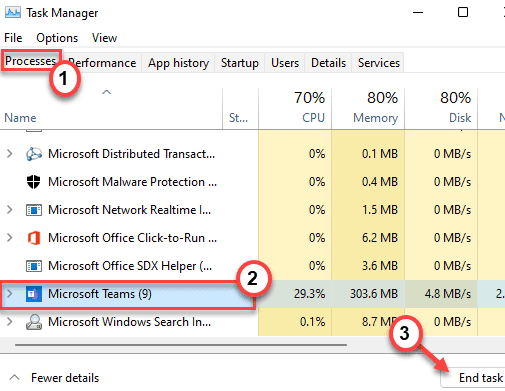
Task: Click the Microsoft Teams app icon
Action: 34,294
